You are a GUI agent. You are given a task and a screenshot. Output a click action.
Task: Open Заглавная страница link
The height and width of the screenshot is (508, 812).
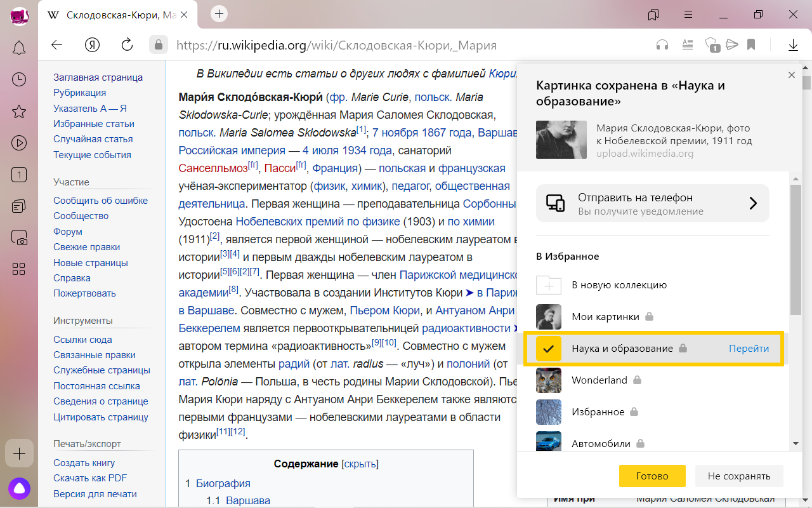tap(98, 77)
